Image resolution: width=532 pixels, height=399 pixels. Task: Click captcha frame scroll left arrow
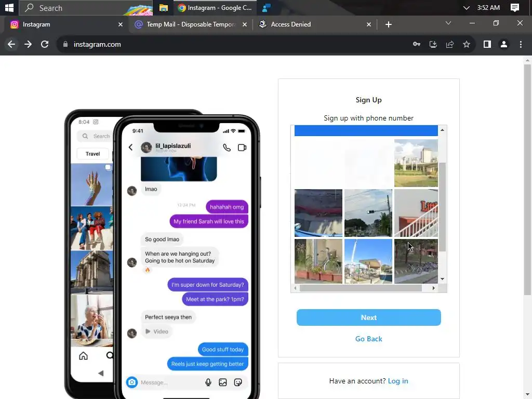click(x=295, y=288)
